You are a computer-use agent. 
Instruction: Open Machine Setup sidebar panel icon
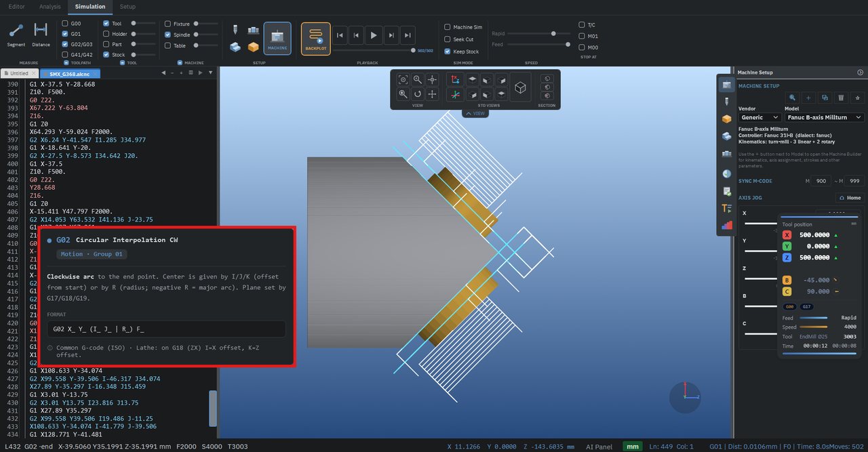point(727,85)
